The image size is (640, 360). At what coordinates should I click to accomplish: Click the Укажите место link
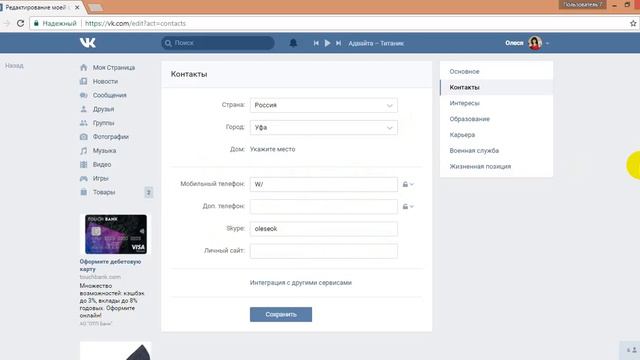pyautogui.click(x=272, y=149)
